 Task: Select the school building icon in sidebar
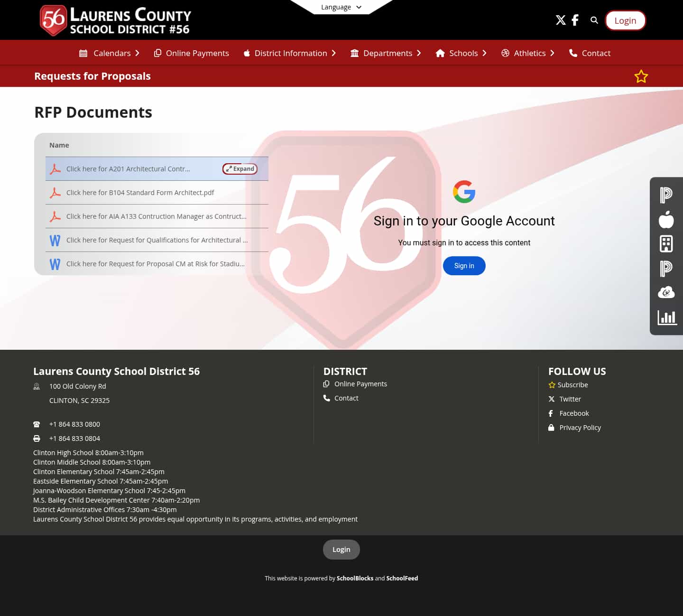click(x=666, y=244)
